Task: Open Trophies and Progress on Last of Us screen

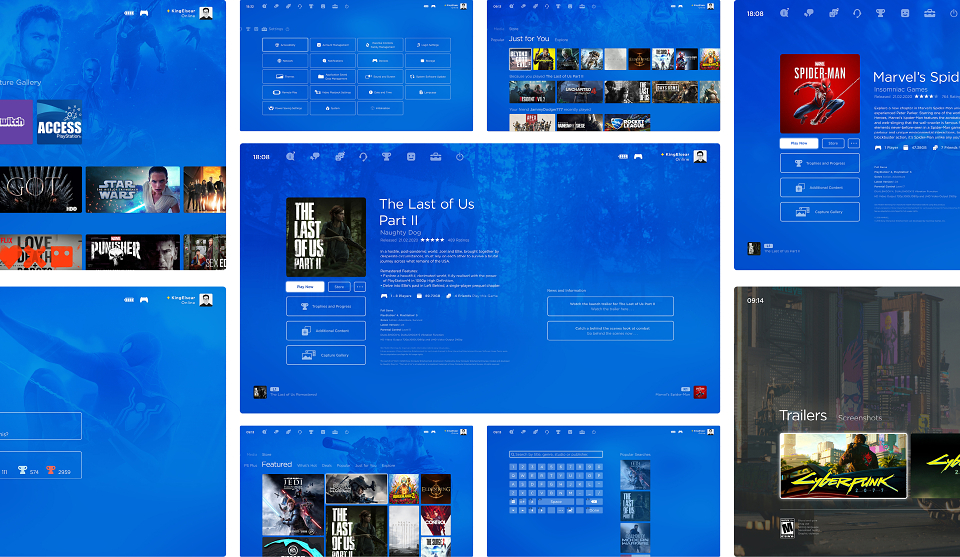Action: (x=326, y=306)
